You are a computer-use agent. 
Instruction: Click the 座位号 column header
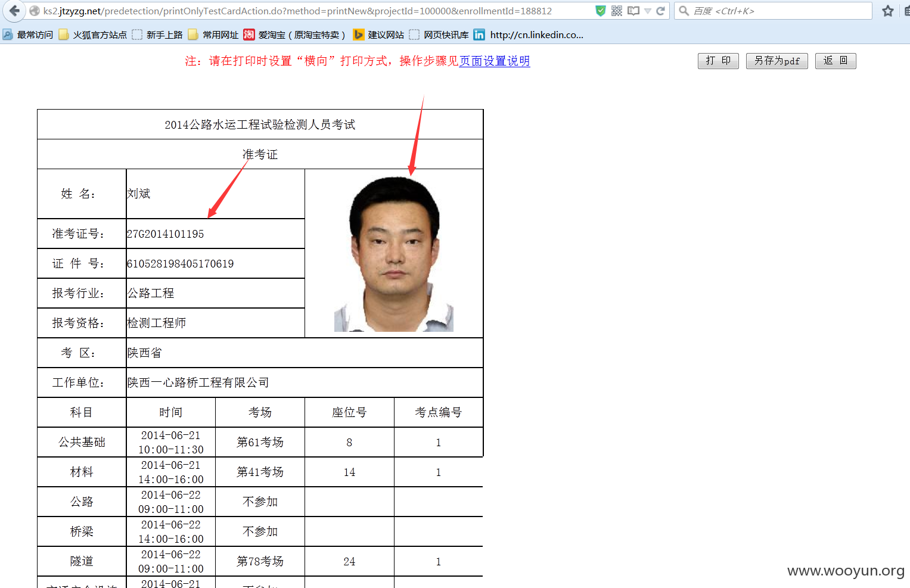pyautogui.click(x=349, y=412)
